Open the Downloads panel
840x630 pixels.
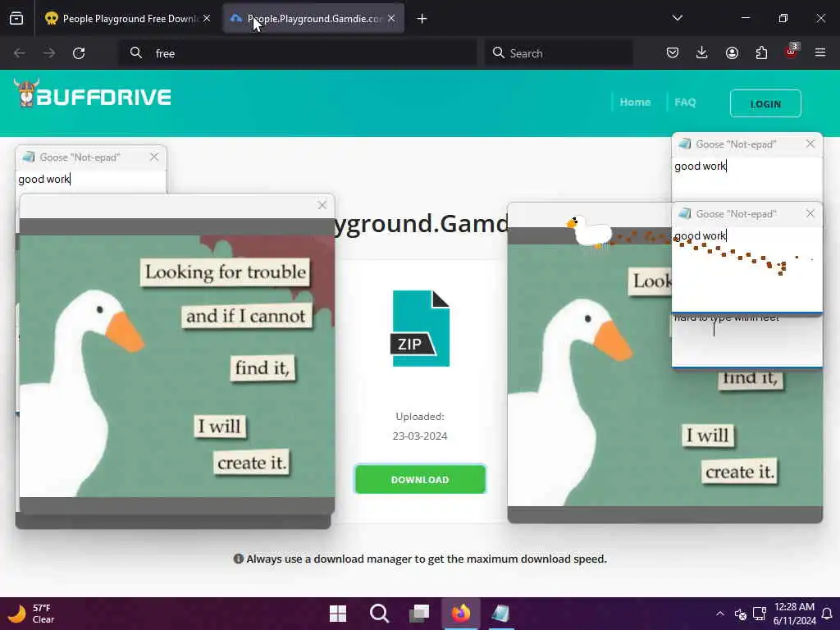(702, 52)
